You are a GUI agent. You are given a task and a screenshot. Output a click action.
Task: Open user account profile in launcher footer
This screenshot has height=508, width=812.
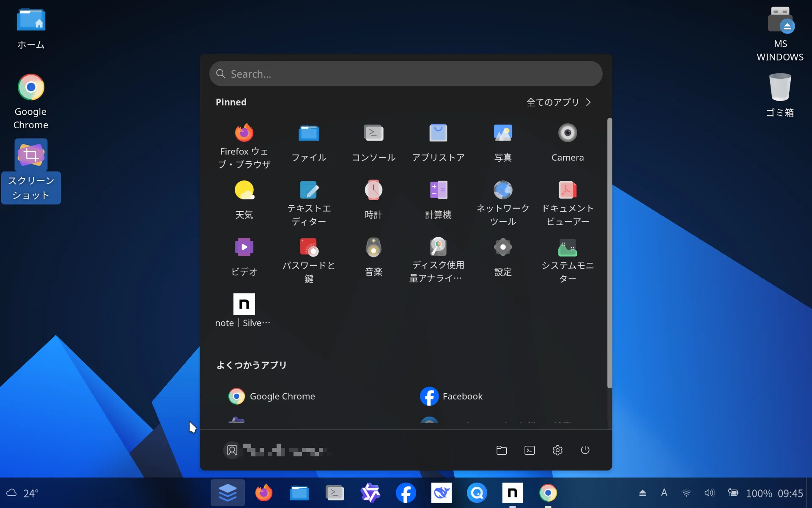tap(275, 450)
